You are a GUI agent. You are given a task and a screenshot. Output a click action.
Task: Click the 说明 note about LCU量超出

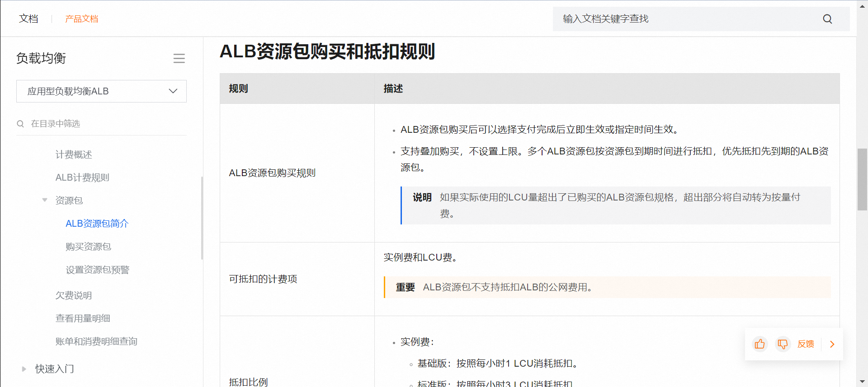(x=616, y=205)
